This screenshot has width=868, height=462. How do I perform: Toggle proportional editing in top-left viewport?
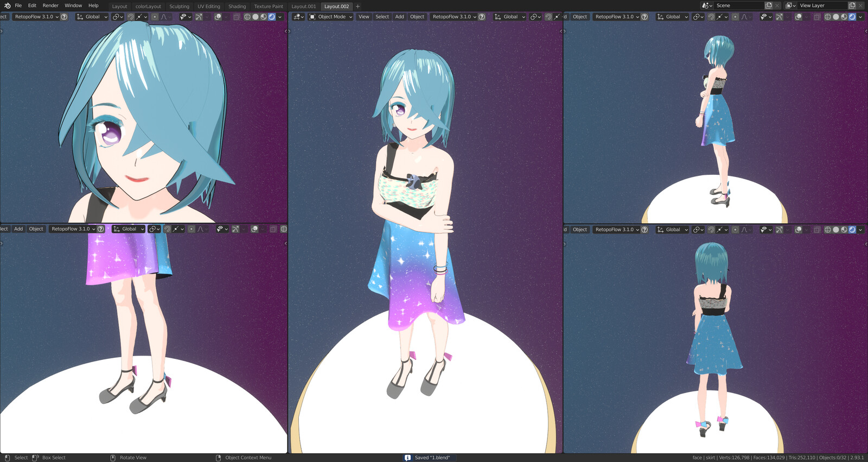pos(155,17)
